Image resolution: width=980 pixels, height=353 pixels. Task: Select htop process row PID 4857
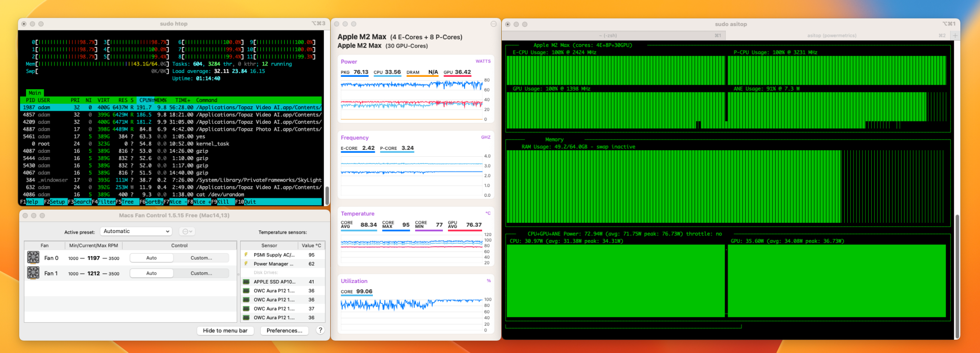pos(171,115)
